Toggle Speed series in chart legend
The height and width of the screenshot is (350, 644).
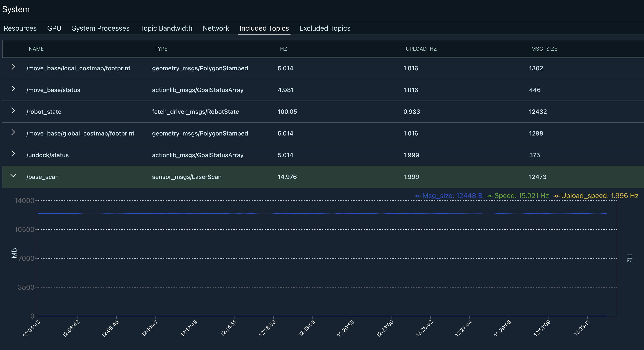tap(518, 196)
